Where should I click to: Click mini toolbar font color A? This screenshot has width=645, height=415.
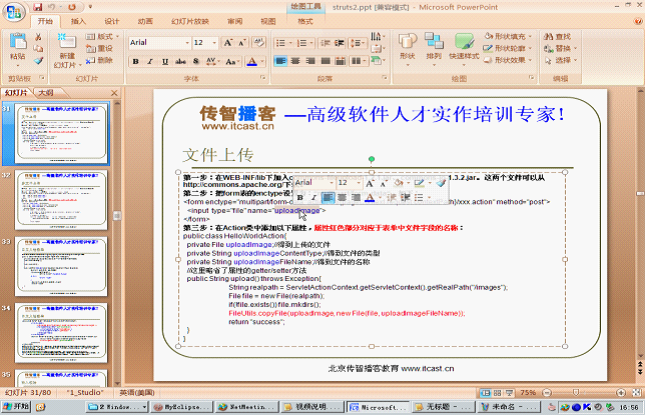(x=370, y=198)
